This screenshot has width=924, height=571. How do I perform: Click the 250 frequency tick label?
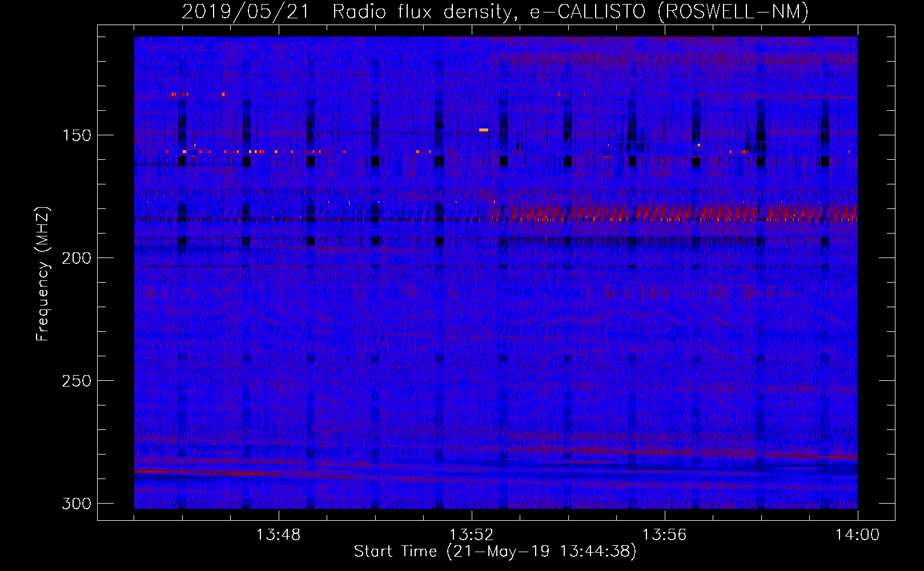pos(76,381)
